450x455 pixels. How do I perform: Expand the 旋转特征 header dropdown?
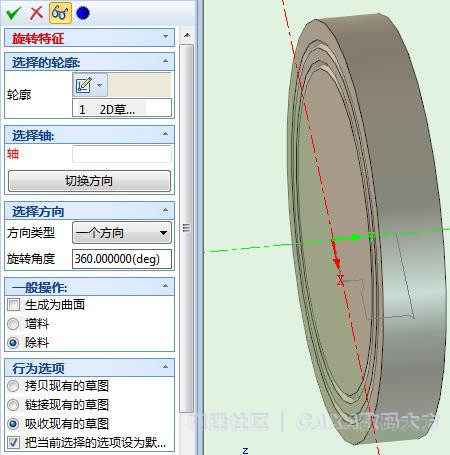point(166,36)
